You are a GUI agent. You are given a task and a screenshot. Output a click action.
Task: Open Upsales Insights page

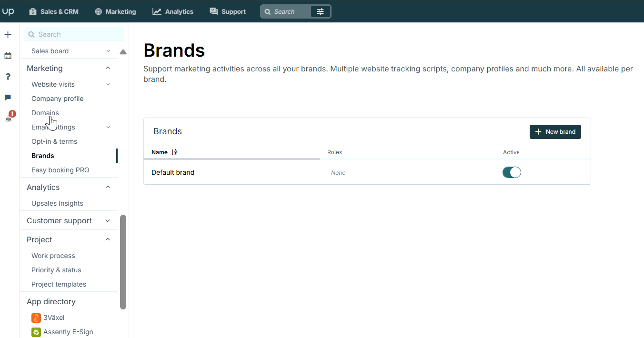tap(57, 203)
